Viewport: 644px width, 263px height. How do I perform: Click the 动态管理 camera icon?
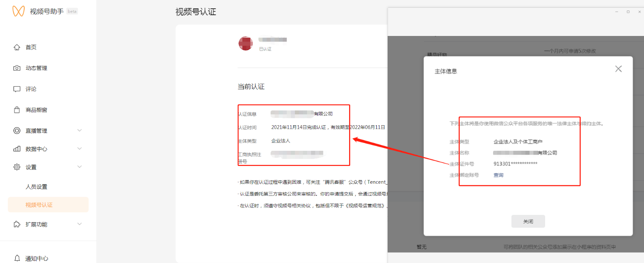tap(17, 68)
